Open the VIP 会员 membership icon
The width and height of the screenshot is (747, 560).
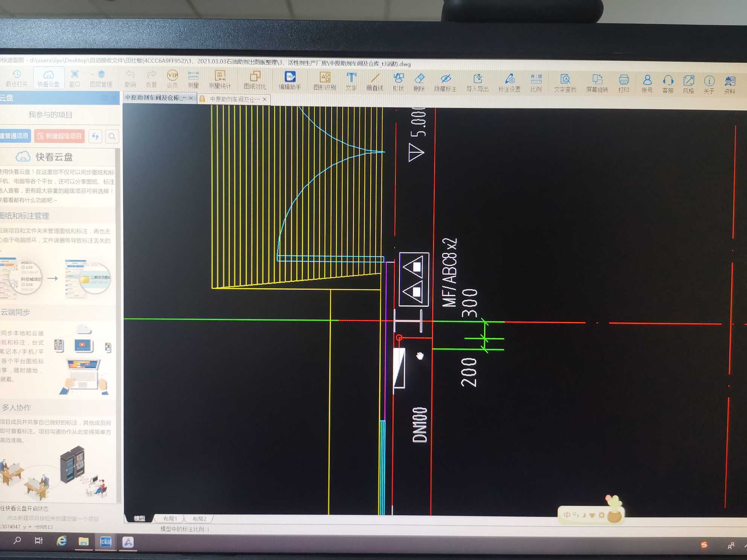point(172,79)
